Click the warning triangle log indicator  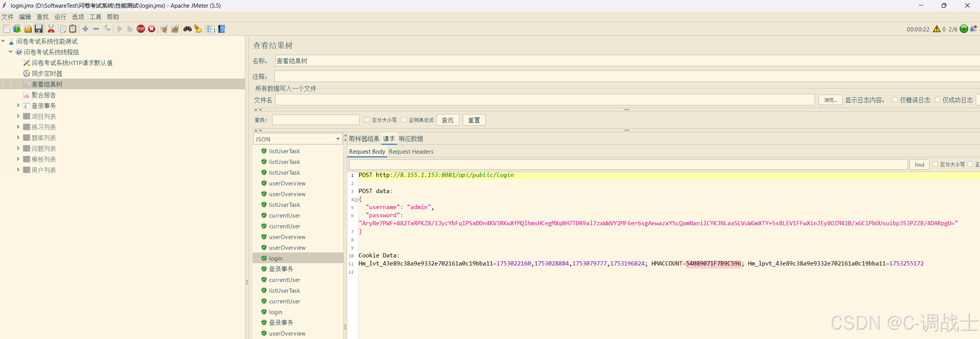click(937, 29)
